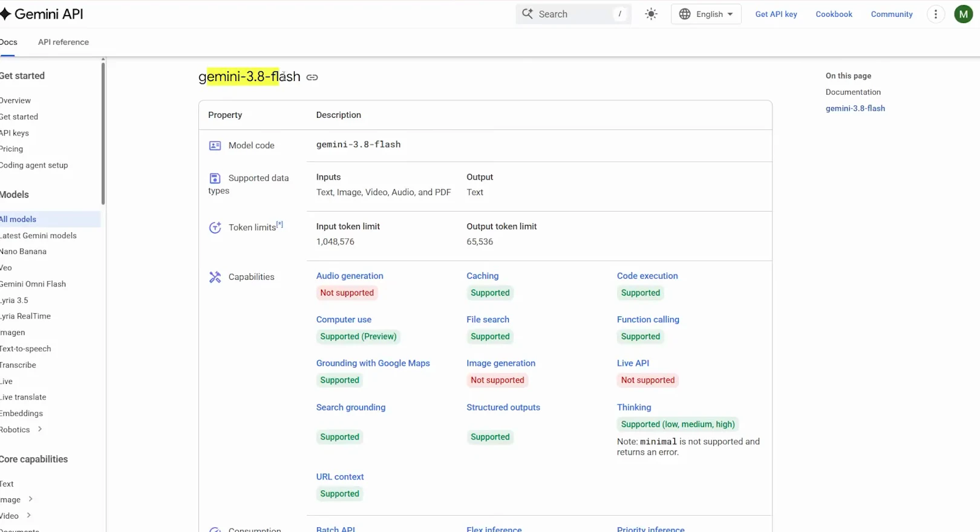980x532 pixels.
Task: Open the user account avatar M
Action: tap(963, 14)
